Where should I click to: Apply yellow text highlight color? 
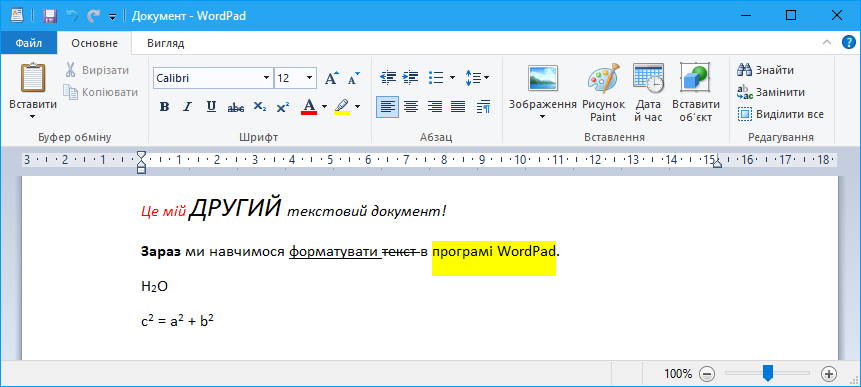click(x=342, y=106)
